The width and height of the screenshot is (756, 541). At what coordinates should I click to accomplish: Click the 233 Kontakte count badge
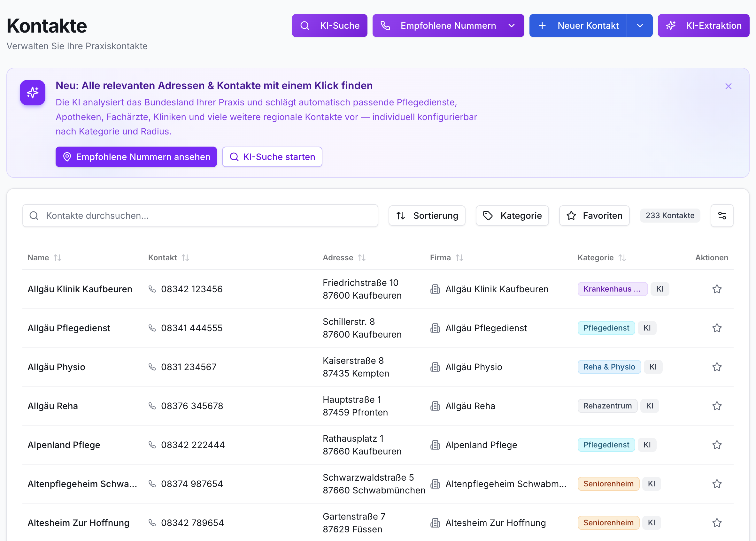[x=670, y=216]
